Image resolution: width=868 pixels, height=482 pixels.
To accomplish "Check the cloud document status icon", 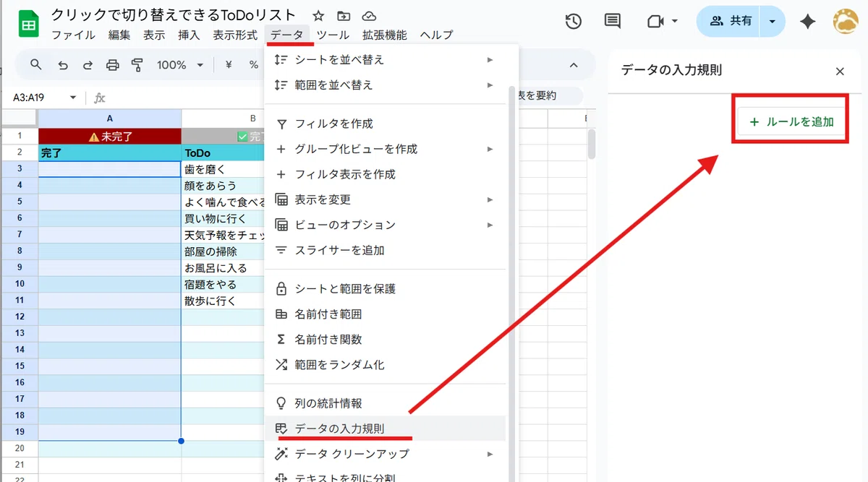I will click(x=369, y=16).
